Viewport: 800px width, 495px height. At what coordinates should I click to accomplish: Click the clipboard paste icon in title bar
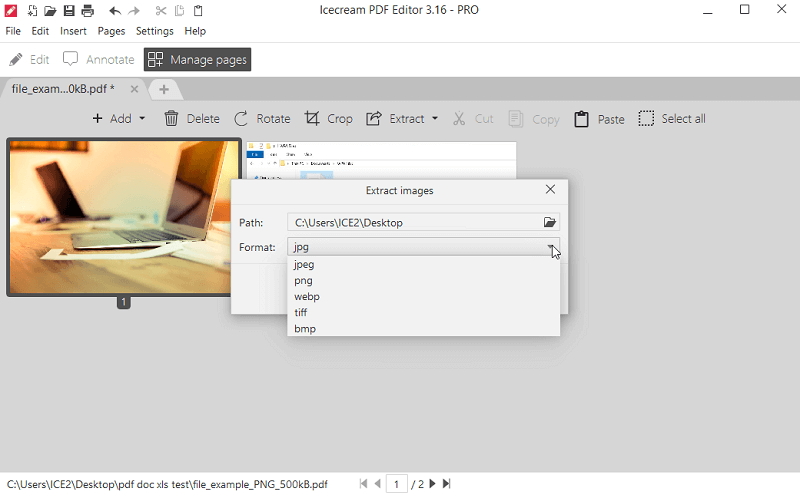point(198,10)
